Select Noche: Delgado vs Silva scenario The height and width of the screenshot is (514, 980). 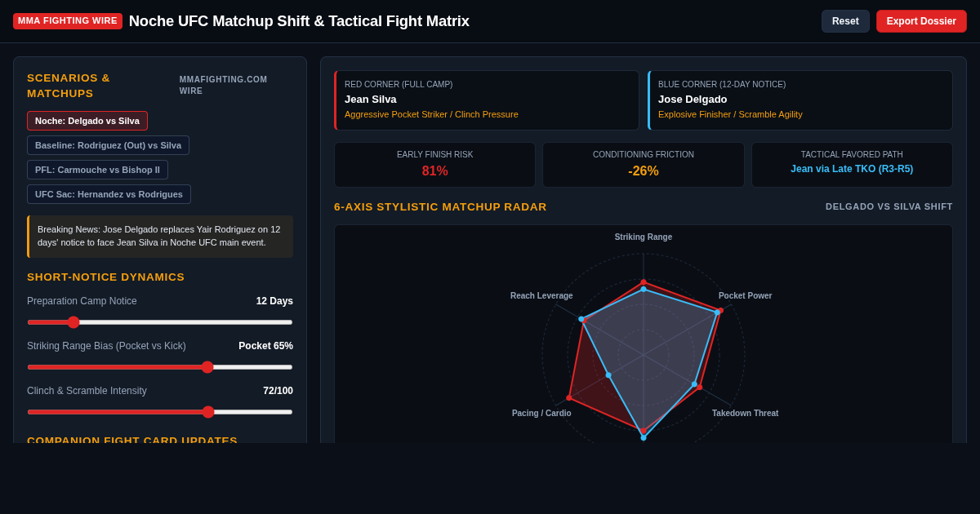[87, 121]
